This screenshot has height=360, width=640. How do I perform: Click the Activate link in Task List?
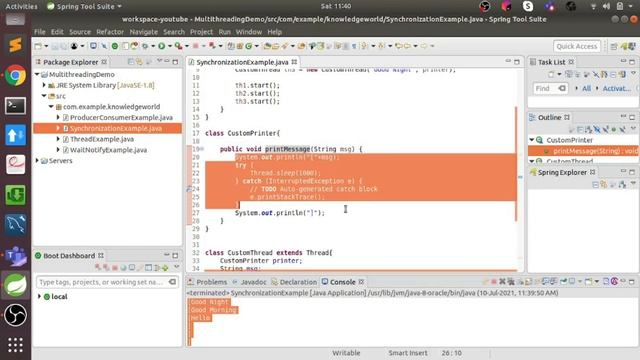click(x=617, y=89)
